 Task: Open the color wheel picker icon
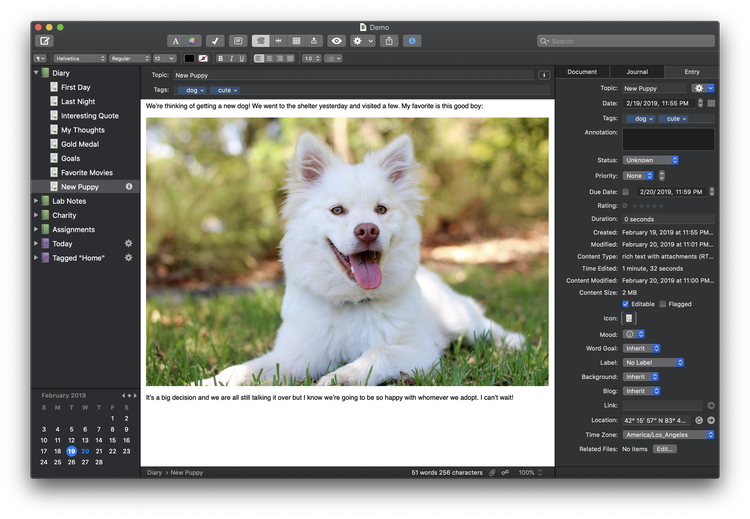pos(192,41)
